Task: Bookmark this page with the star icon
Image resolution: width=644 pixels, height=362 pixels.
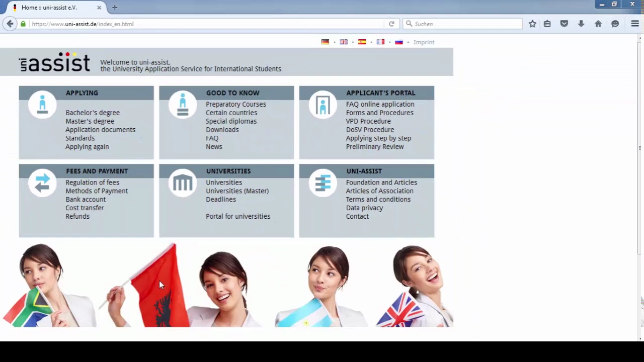Action: 532,24
